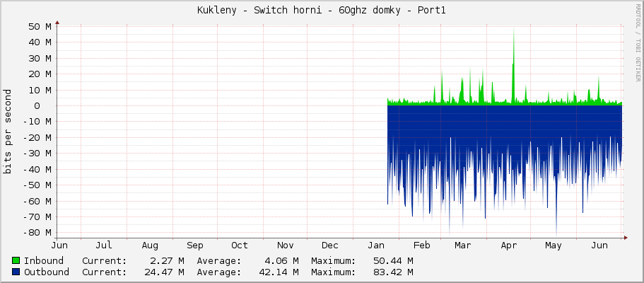The width and height of the screenshot is (644, 283).
Task: Click the first "Jun" label at the x-axis start
Action: coord(59,246)
